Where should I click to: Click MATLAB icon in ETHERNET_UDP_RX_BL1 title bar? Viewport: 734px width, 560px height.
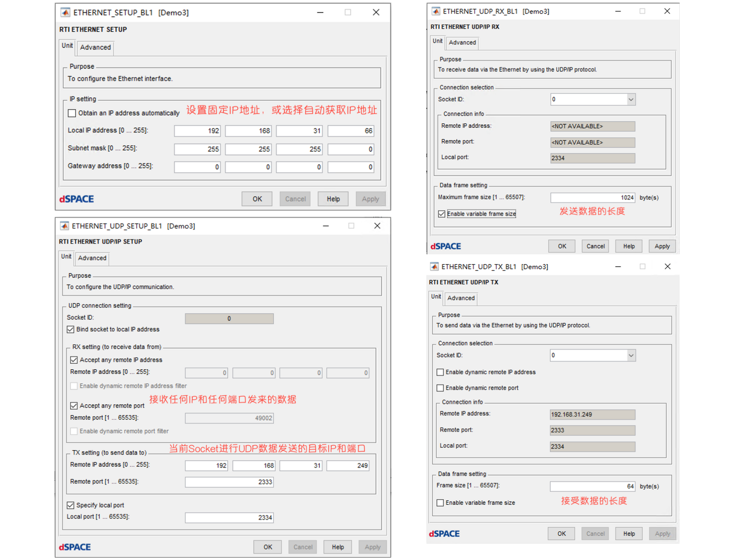[x=436, y=11]
